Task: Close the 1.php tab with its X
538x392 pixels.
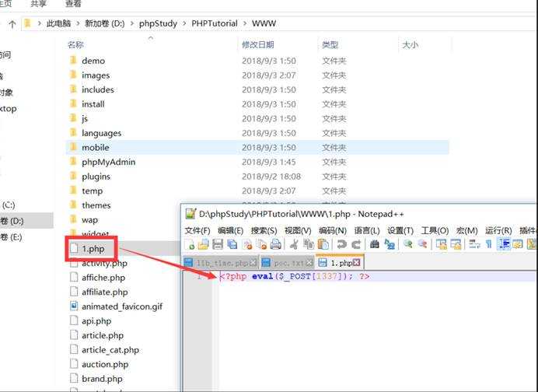Action: point(357,263)
